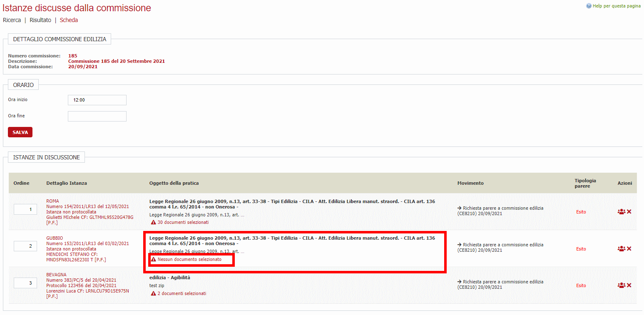Click Esito link in BEVAGNA row
The width and height of the screenshot is (644, 315).
coord(581,285)
